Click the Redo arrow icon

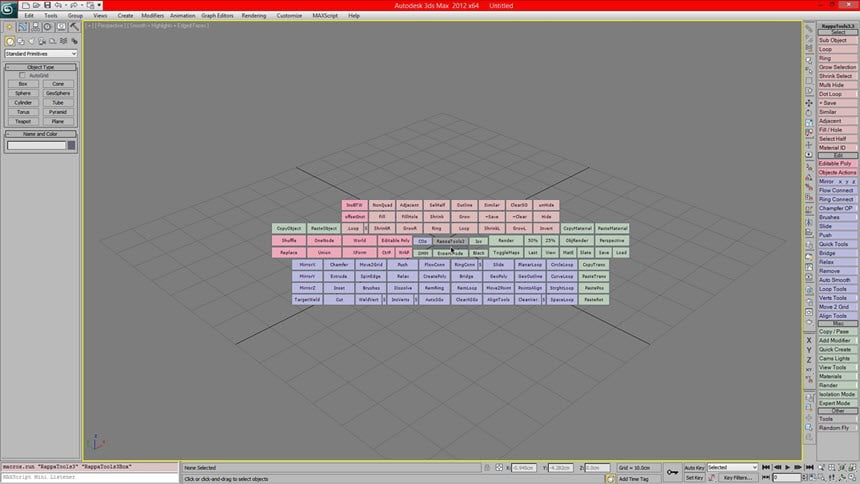[x=73, y=5]
